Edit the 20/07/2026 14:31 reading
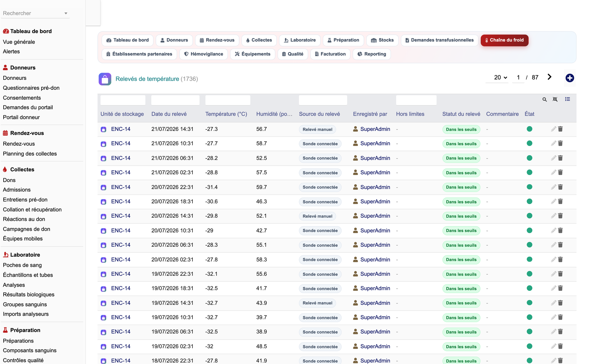Image resolution: width=589 pixels, height=364 pixels. tap(553, 216)
